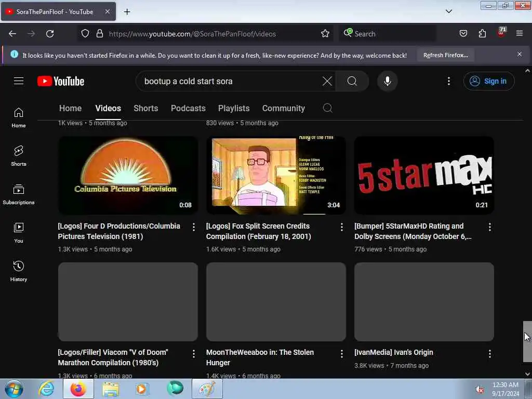Viewport: 532px width, 399px height.
Task: Open the Community tab
Action: pos(283,108)
